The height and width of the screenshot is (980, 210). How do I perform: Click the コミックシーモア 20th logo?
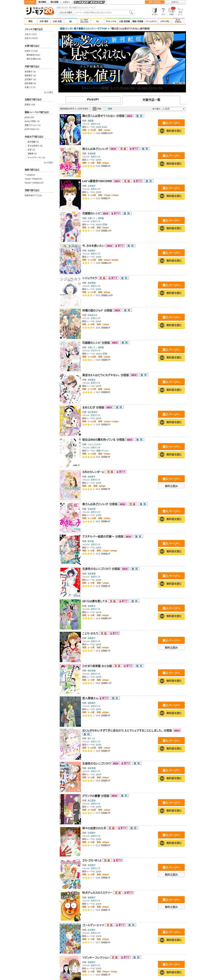(x=40, y=11)
